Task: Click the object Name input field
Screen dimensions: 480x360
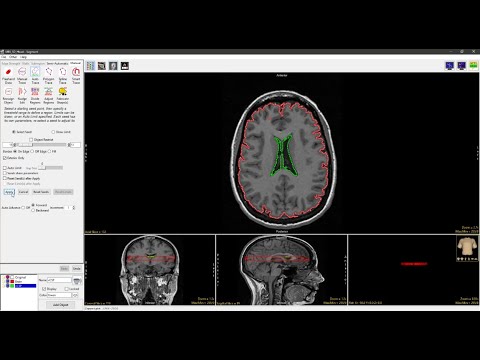Action: click(x=59, y=280)
